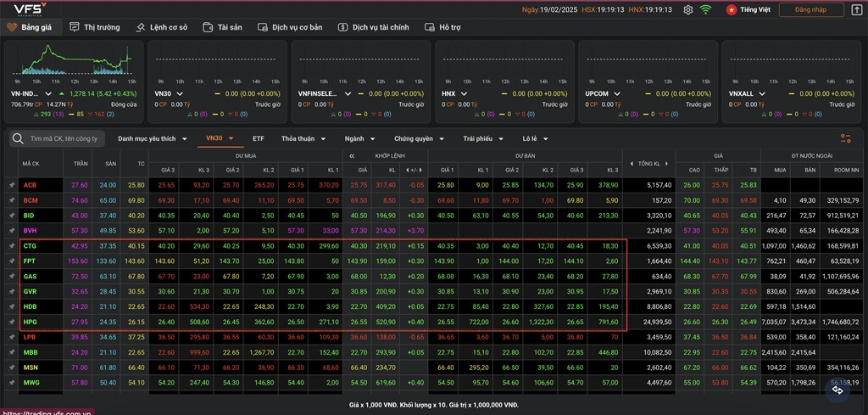
Task: Pin the HDB row
Action: pyautogui.click(x=11, y=306)
